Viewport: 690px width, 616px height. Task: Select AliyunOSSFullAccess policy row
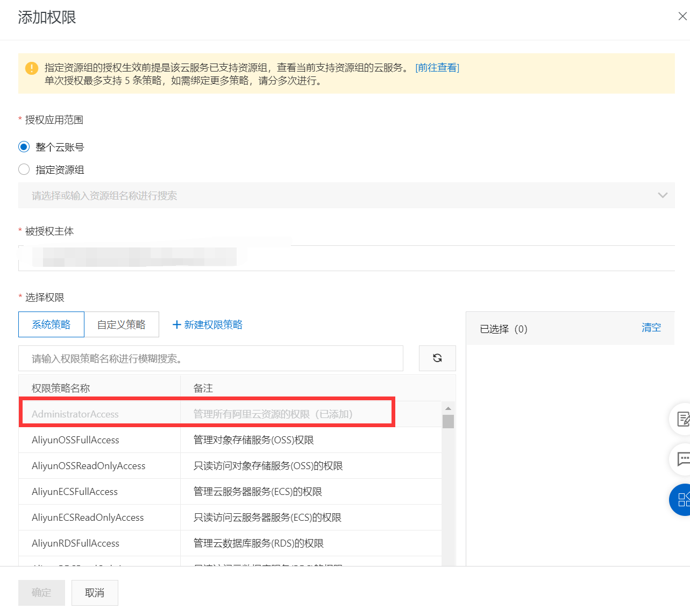pos(230,440)
